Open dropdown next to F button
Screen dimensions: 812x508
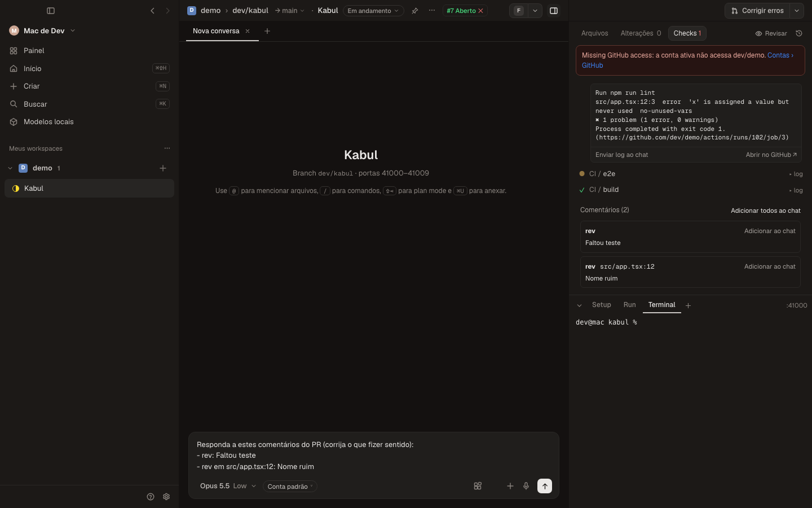click(x=535, y=11)
